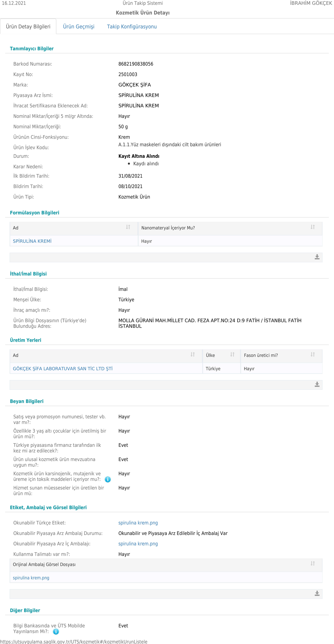Screen dimensions: 334x644
Task: Open İç Ambalajı spirulina krem.png file
Action: (138, 544)
